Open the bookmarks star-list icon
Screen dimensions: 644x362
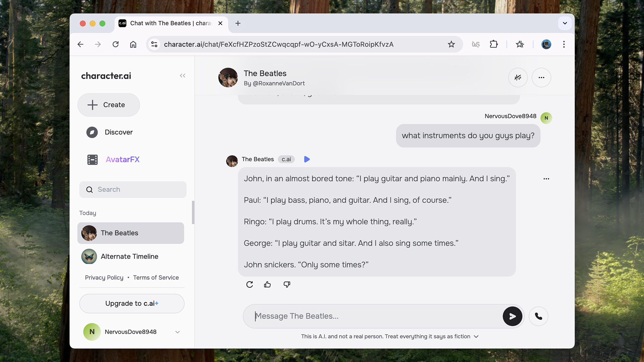click(x=520, y=44)
